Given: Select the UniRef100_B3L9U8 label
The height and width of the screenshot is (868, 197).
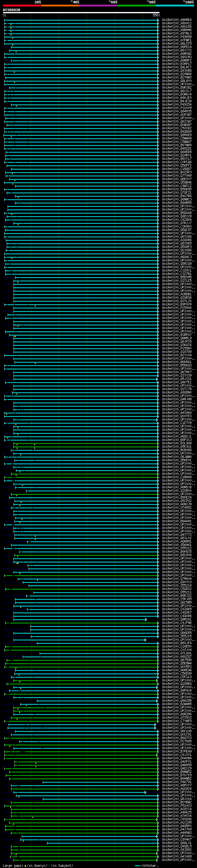Looking at the screenshot, I should (177, 443).
